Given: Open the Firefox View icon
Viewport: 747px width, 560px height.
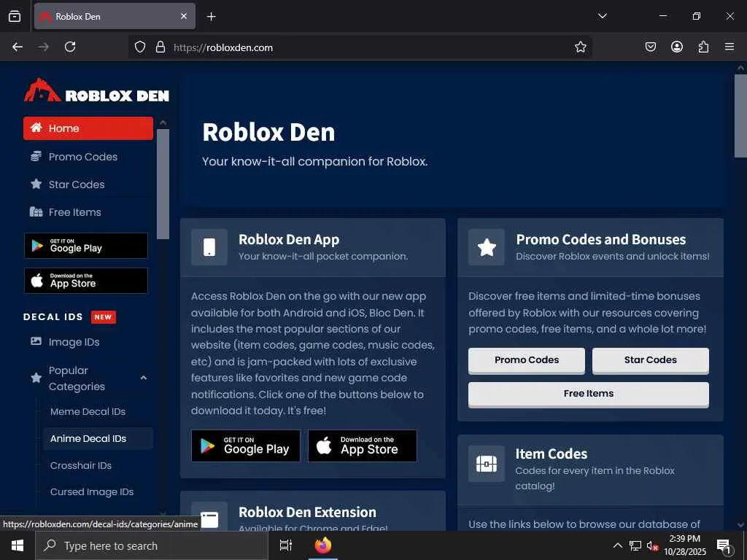Looking at the screenshot, I should pos(15,17).
